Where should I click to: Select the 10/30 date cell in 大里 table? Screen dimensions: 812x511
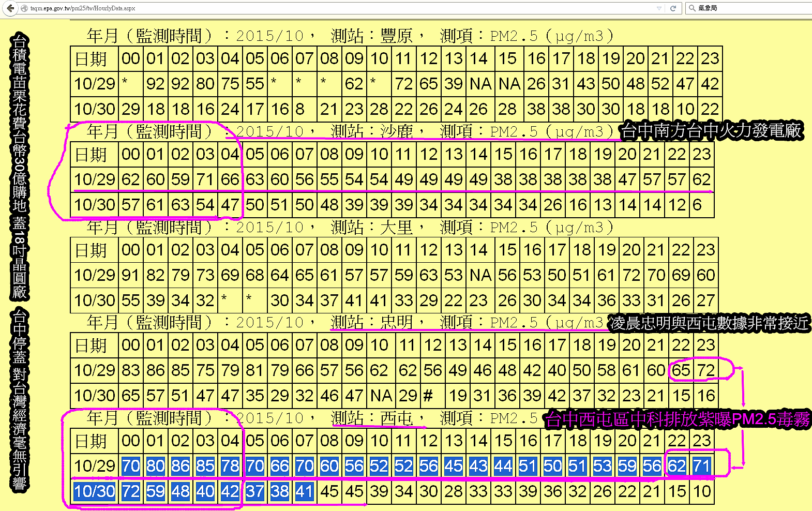(x=94, y=300)
